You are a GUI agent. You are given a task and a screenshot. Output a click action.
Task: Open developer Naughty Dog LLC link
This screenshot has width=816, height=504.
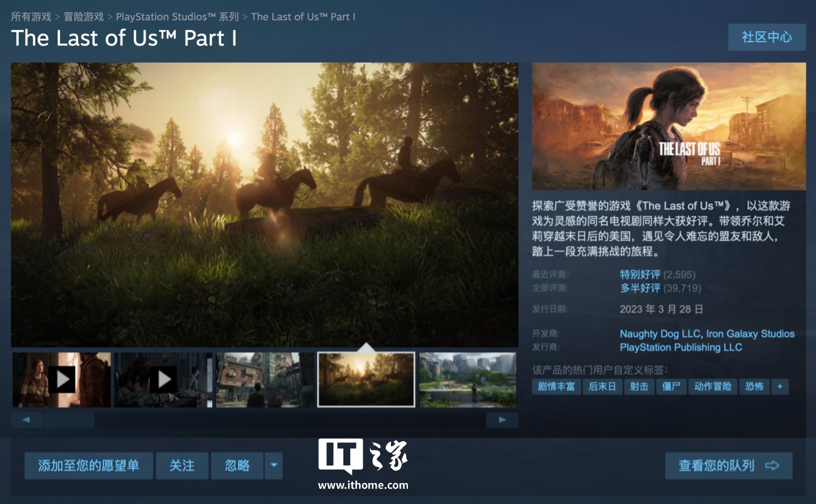[x=660, y=334]
